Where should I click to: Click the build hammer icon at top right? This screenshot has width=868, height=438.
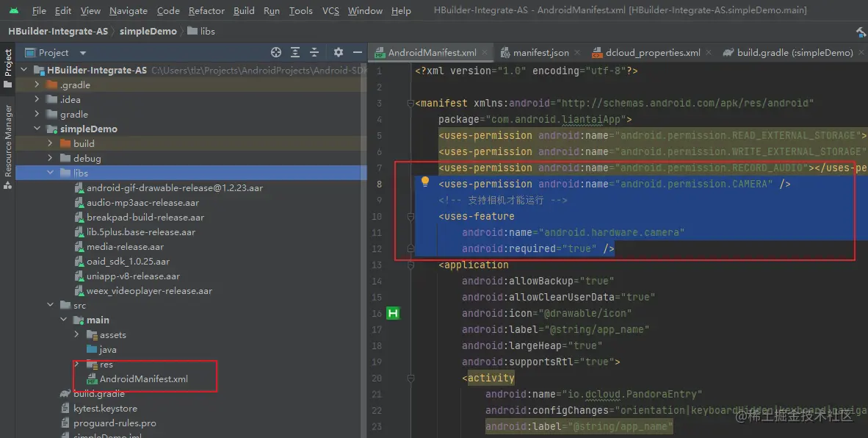(x=861, y=32)
